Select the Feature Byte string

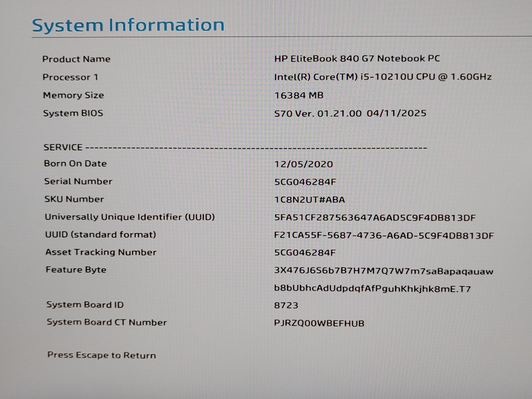[x=384, y=270]
